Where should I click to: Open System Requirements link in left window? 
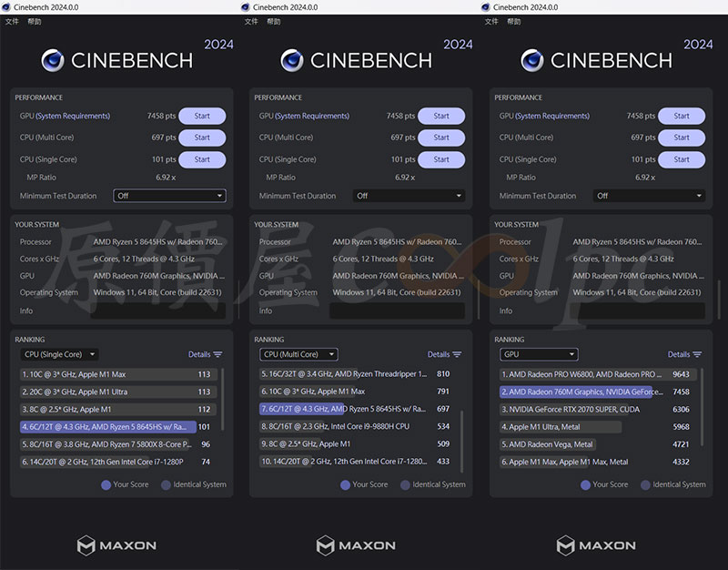click(x=73, y=117)
